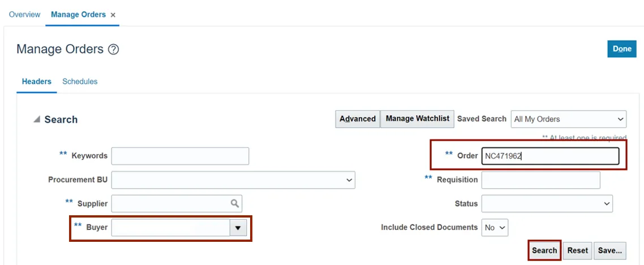The height and width of the screenshot is (265, 644).
Task: Focus the Requisition text field
Action: point(540,180)
